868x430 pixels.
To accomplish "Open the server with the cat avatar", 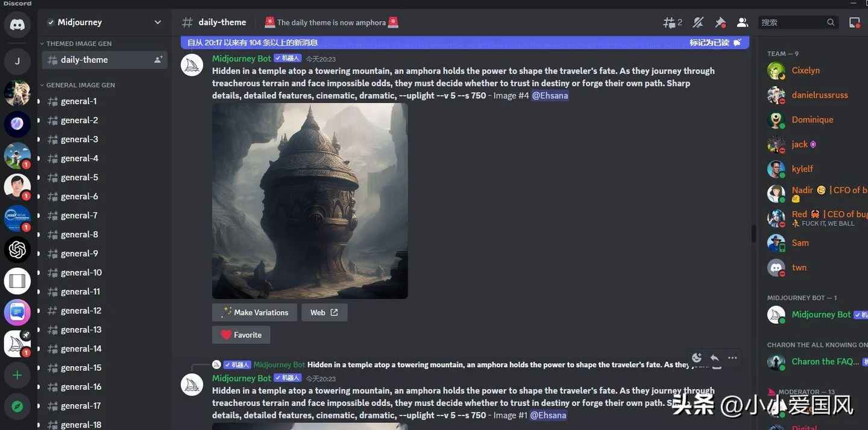I will [17, 92].
